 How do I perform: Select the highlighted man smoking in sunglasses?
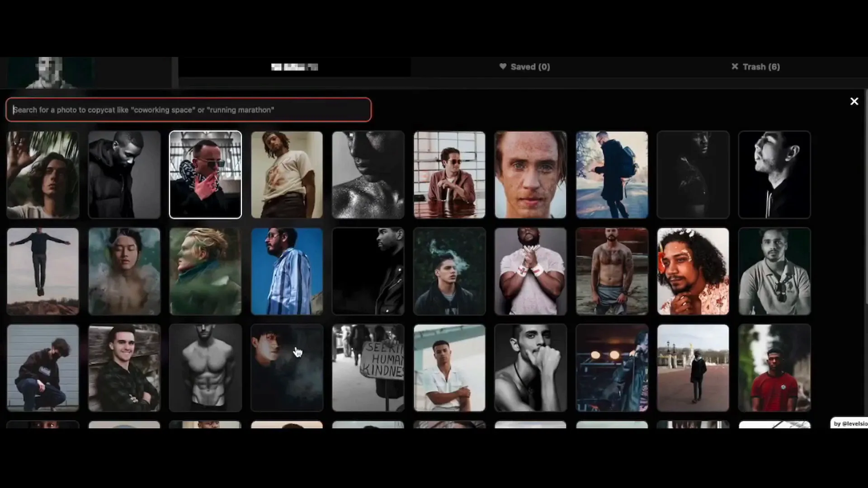205,174
